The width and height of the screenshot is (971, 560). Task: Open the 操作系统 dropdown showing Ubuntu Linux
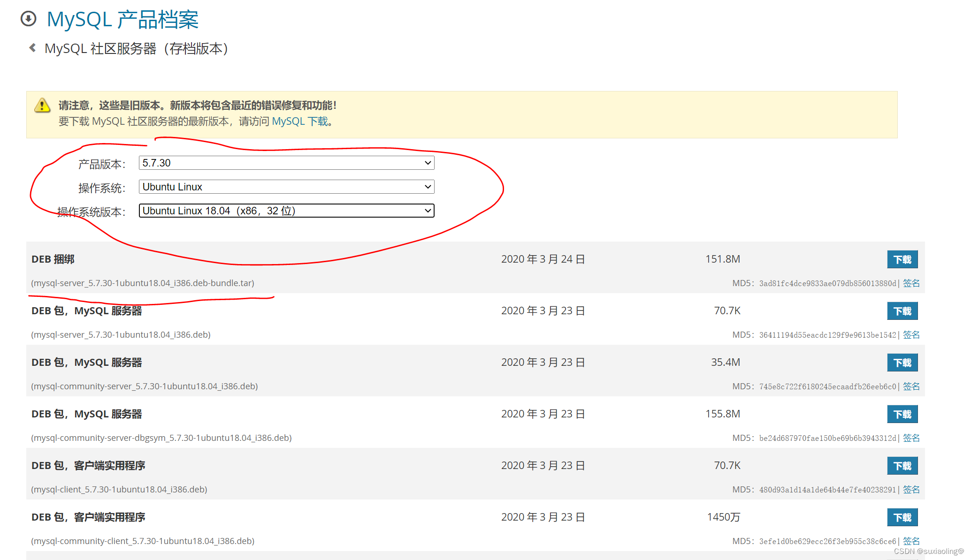[x=286, y=187]
